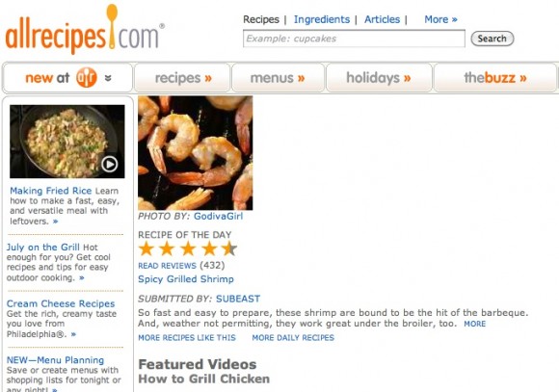
Task: Click the star rating icons
Action: click(188, 248)
